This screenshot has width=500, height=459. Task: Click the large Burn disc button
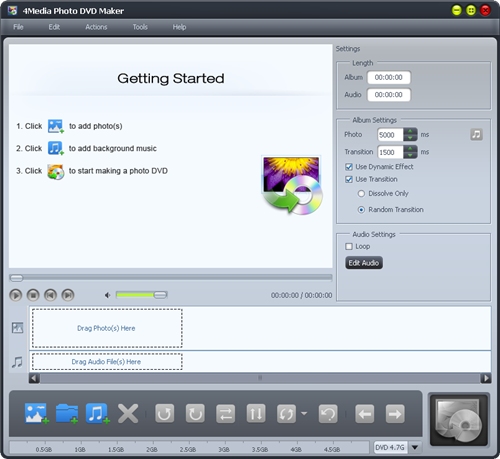coord(459,420)
